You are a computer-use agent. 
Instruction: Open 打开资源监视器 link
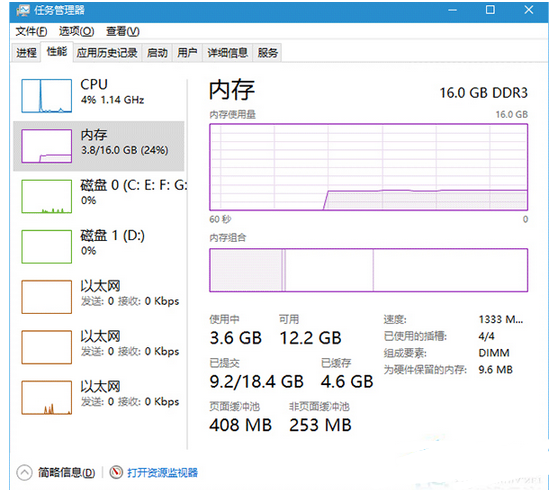(x=162, y=472)
